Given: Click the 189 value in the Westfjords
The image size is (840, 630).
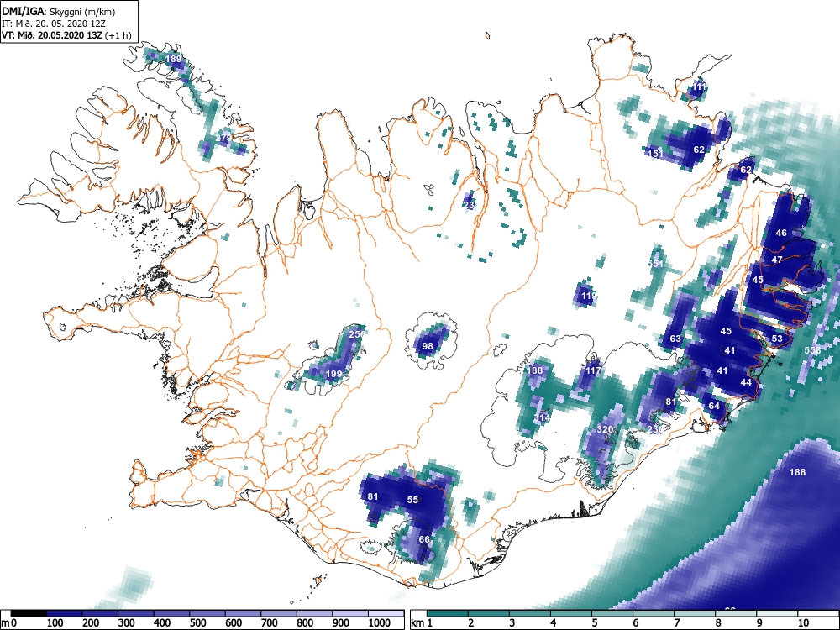Looking at the screenshot, I should (x=174, y=59).
